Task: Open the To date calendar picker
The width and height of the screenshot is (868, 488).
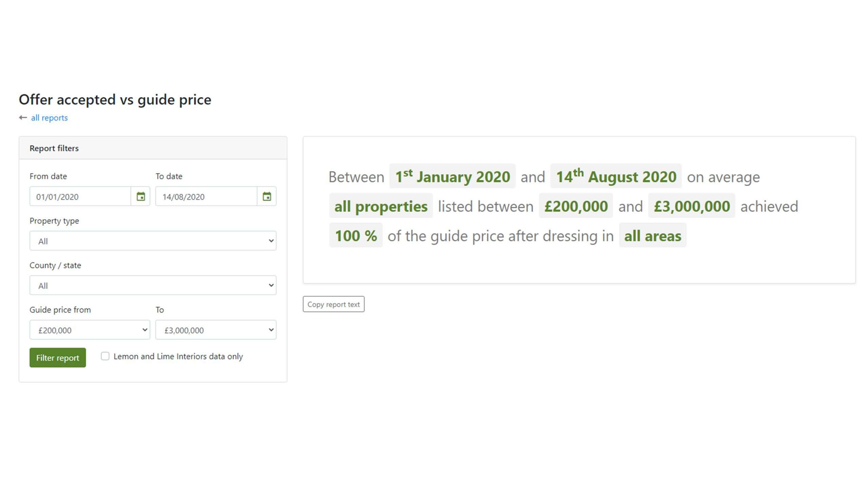Action: click(x=267, y=196)
